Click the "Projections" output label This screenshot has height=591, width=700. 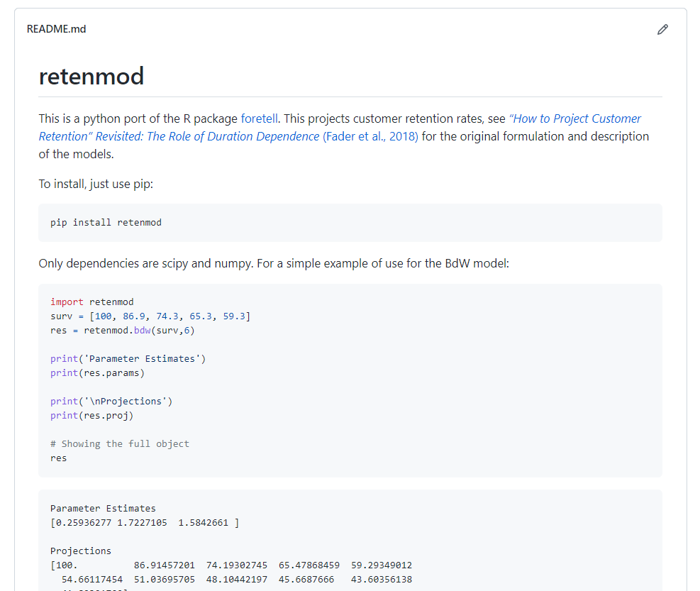(x=81, y=551)
